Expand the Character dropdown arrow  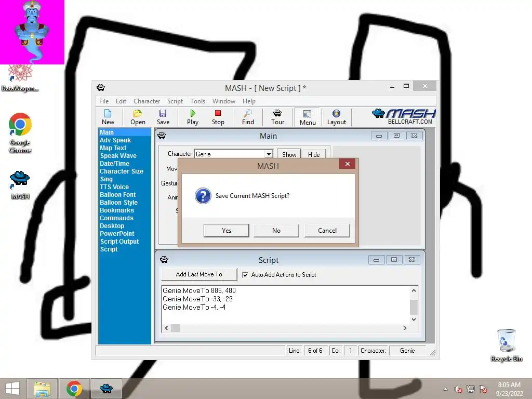pos(269,154)
